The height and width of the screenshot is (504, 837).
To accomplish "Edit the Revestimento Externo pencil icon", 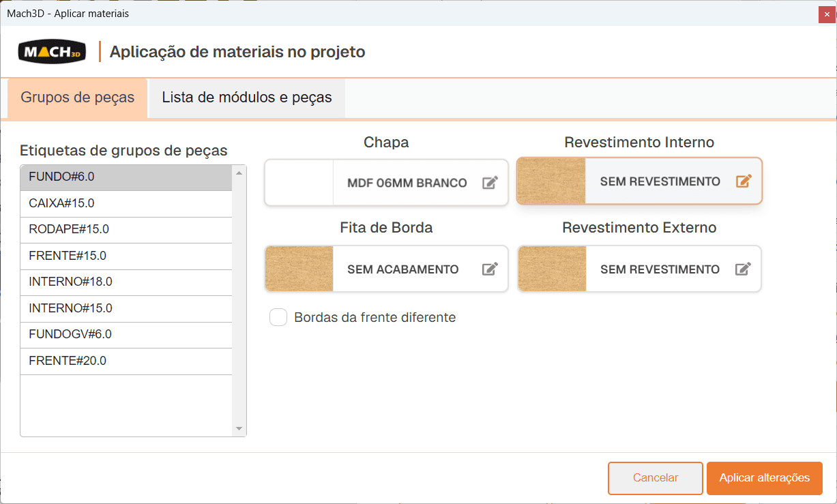I will [744, 269].
